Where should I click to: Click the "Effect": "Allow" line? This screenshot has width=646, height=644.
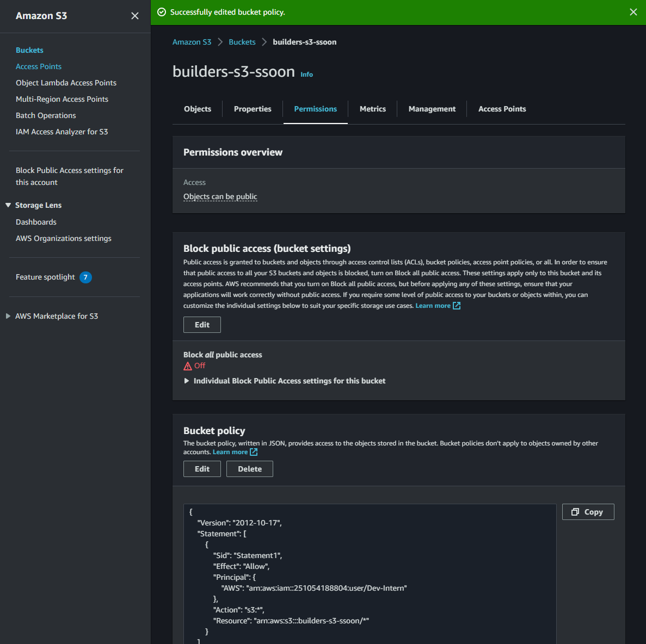pyautogui.click(x=241, y=567)
